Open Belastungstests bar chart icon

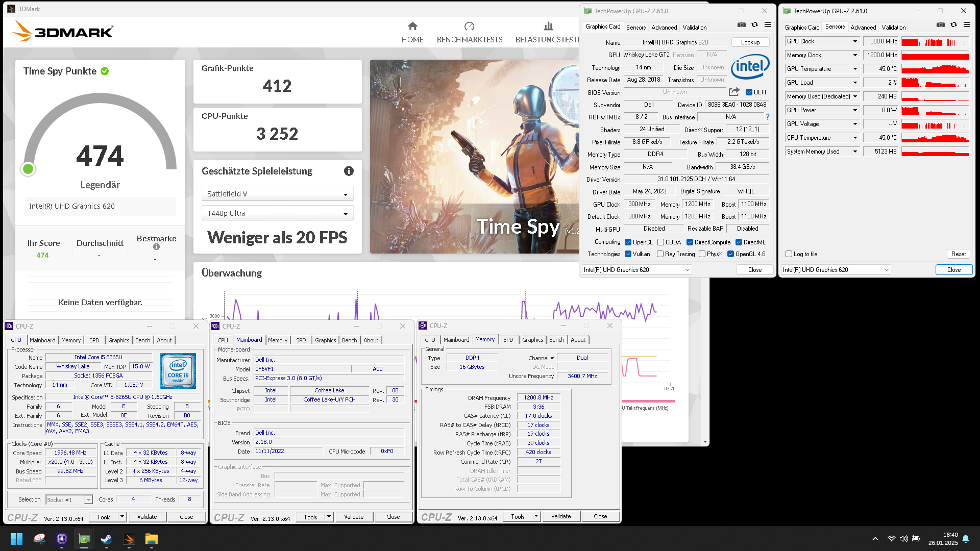point(548,26)
